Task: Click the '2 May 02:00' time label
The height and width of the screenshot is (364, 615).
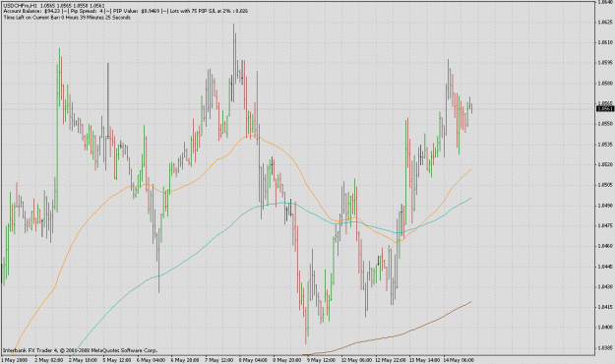Action: click(49, 360)
